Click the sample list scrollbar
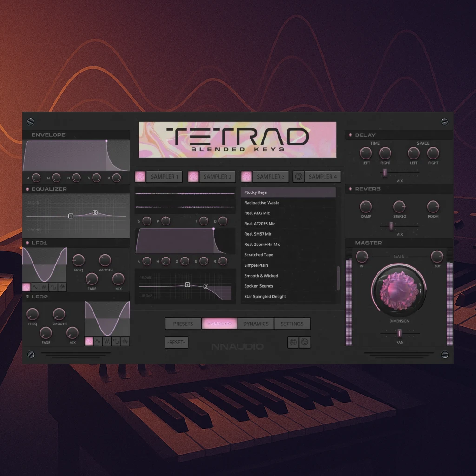This screenshot has height=476, width=476. [x=338, y=278]
